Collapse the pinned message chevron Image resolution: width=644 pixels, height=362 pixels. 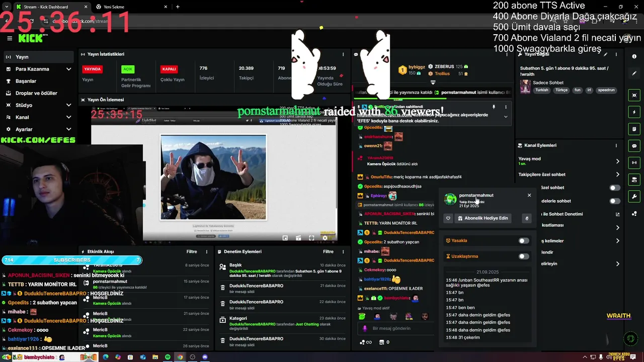pos(506,117)
